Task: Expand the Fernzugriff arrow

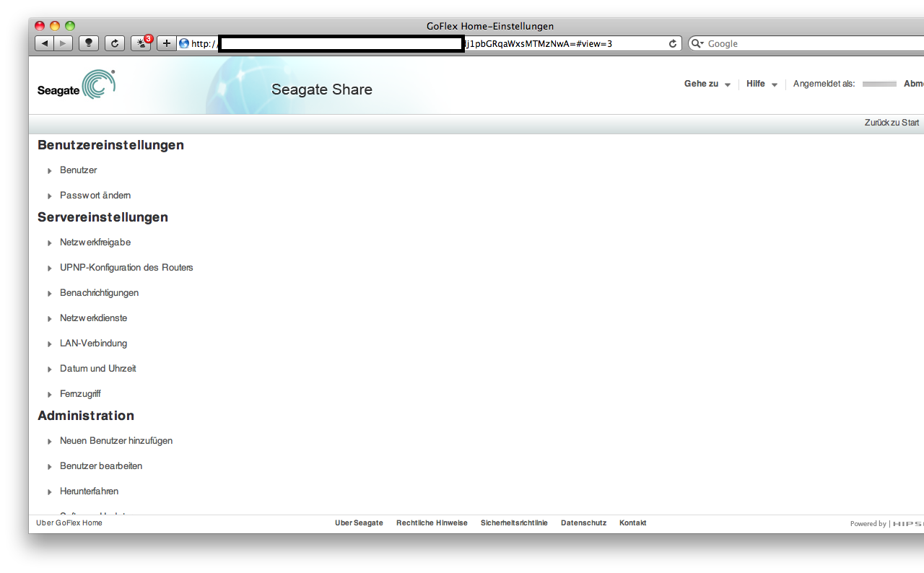Action: point(50,395)
